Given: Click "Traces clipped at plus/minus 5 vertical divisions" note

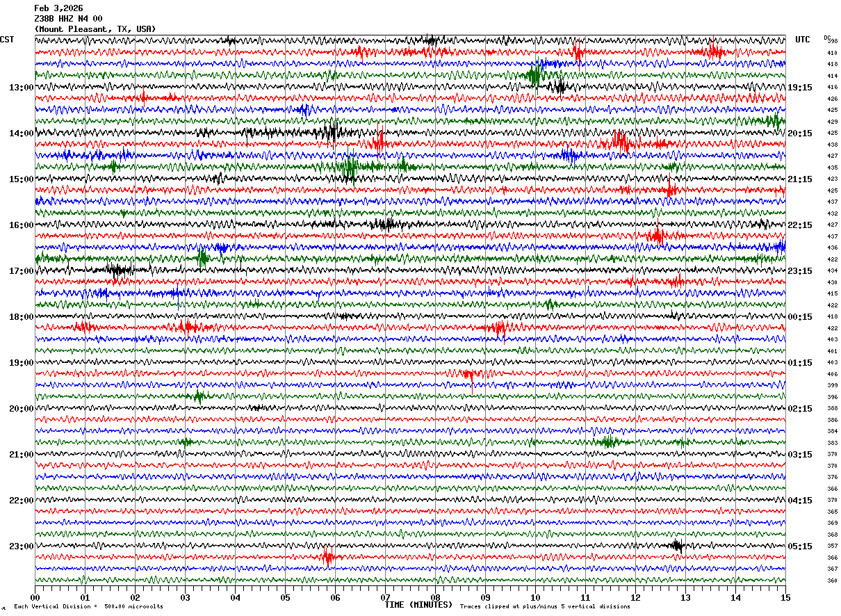Looking at the screenshot, I should [545, 606].
